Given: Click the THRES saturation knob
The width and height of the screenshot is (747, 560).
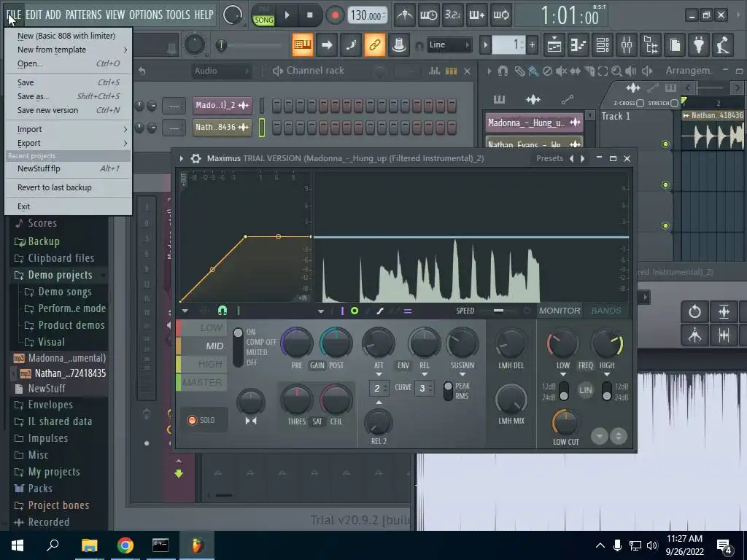Looking at the screenshot, I should tap(296, 399).
